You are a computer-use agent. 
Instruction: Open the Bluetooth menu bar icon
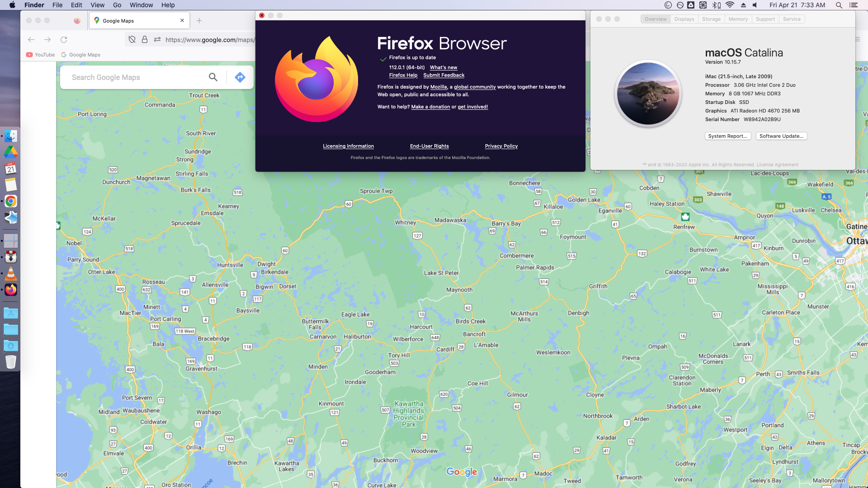tap(717, 5)
